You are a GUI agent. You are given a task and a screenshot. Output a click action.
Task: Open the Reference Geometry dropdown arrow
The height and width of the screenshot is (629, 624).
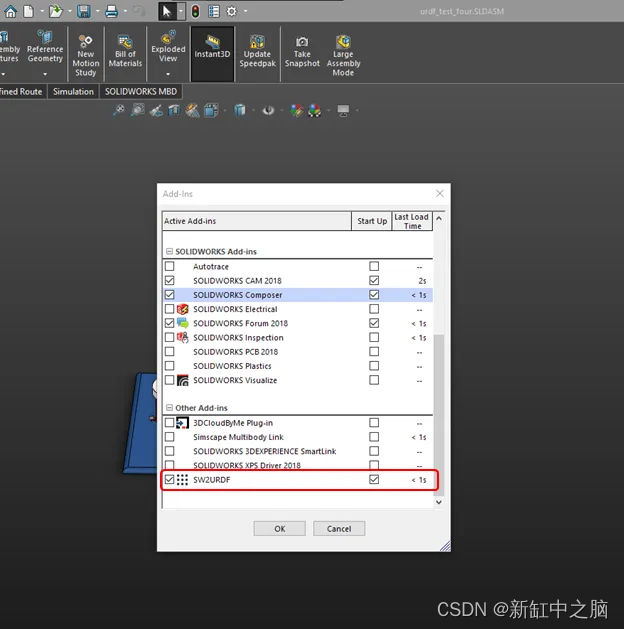tap(45, 74)
